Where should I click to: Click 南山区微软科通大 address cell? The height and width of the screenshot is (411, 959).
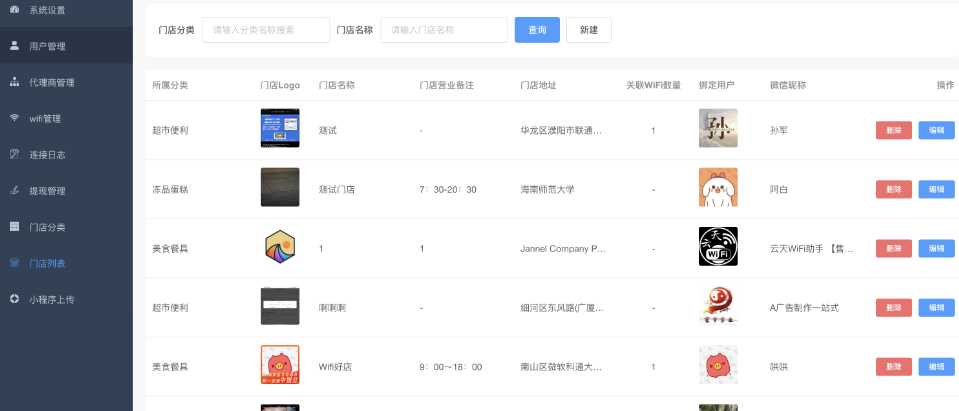pos(563,367)
